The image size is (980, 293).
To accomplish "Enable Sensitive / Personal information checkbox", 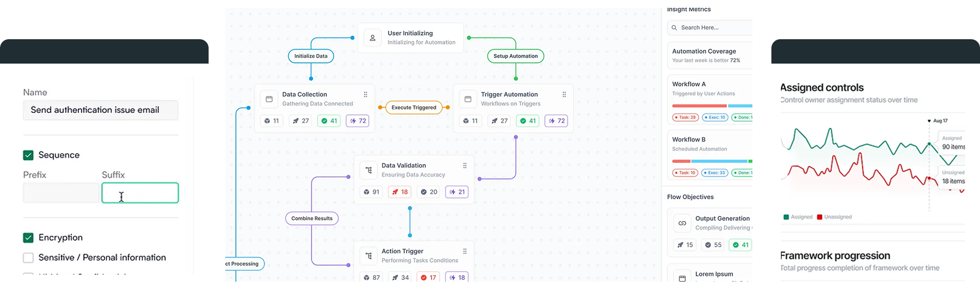I will pyautogui.click(x=28, y=258).
